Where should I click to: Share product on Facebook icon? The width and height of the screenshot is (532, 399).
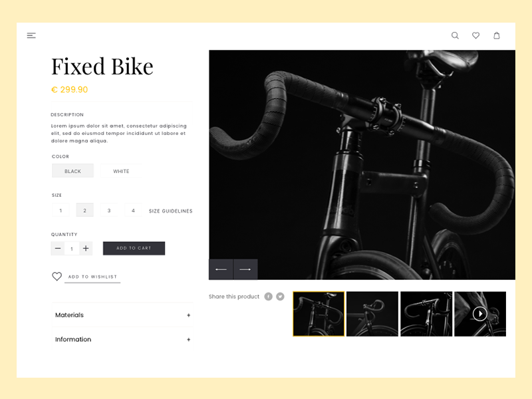(x=269, y=297)
